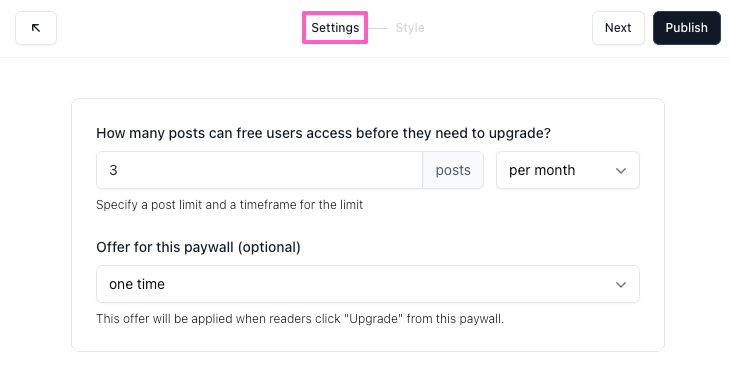The image size is (730, 371).
Task: Click the "one time" text in offer field
Action: coord(137,284)
